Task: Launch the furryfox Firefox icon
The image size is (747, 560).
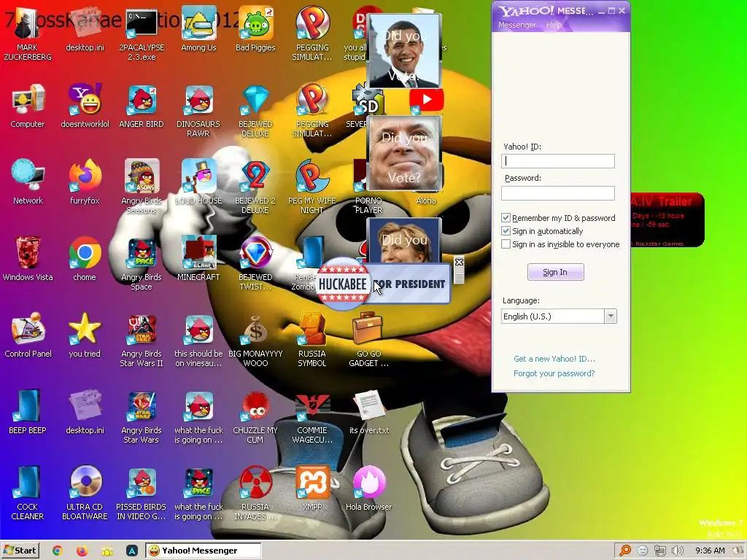Action: coord(85,182)
